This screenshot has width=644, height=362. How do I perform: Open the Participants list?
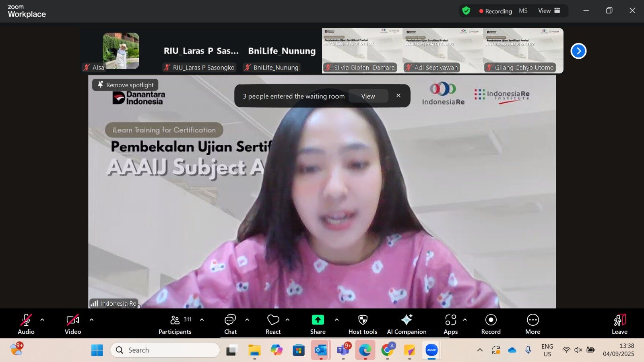click(175, 324)
